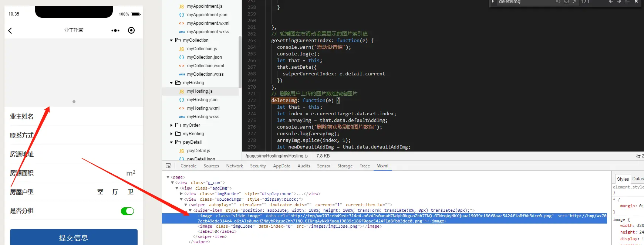The width and height of the screenshot is (644, 245).
Task: Open the Dataset side panel tab
Action: click(x=638, y=179)
